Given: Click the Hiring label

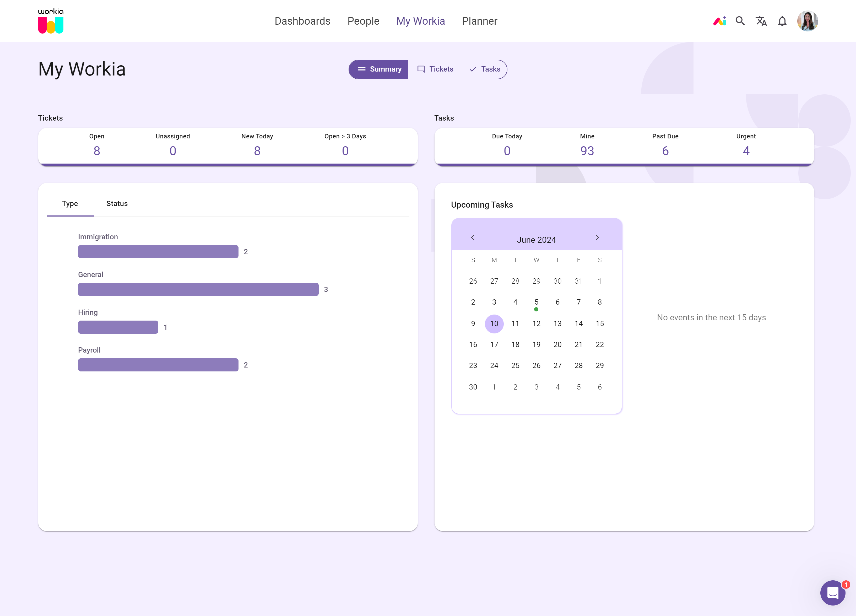Looking at the screenshot, I should point(88,312).
